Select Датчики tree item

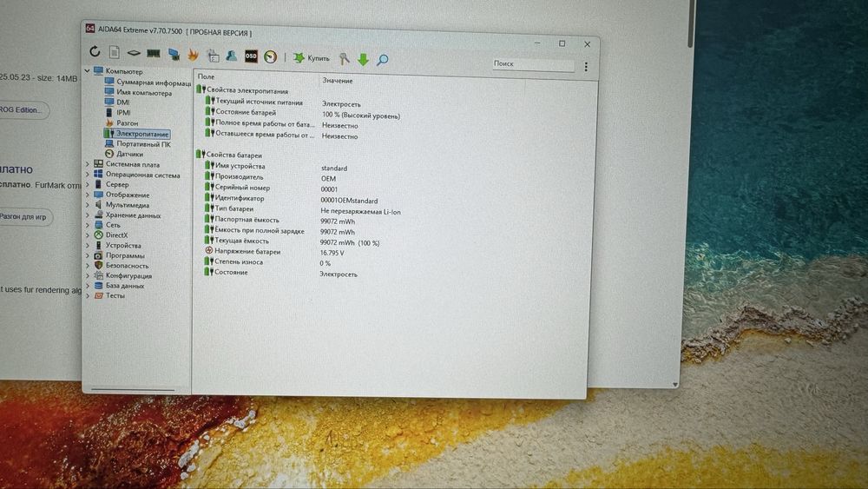[x=124, y=154]
